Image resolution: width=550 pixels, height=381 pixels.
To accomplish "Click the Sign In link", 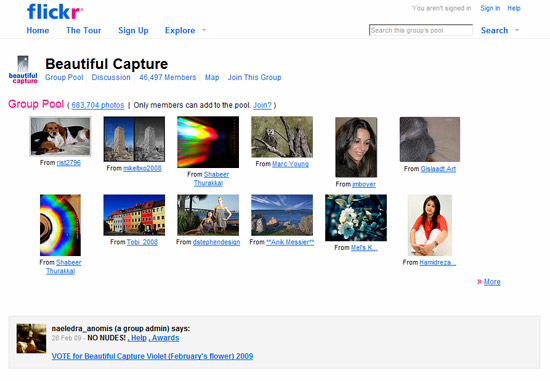I will pos(490,8).
